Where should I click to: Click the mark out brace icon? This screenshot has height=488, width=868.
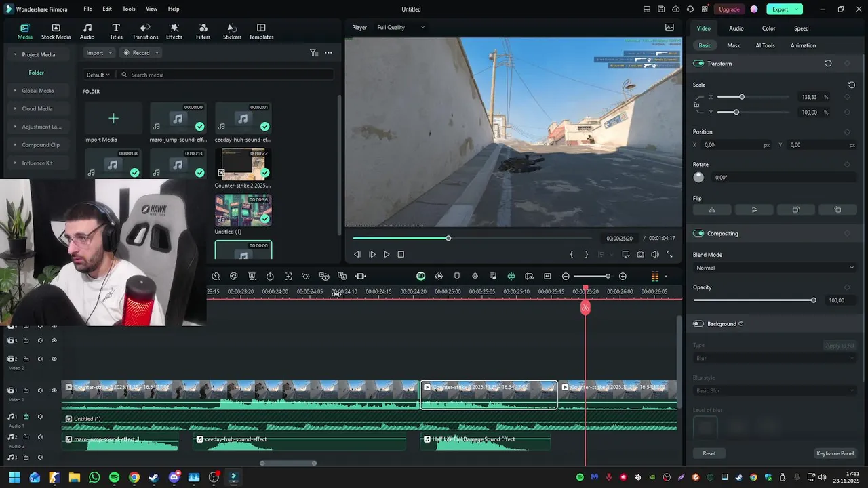tap(587, 254)
